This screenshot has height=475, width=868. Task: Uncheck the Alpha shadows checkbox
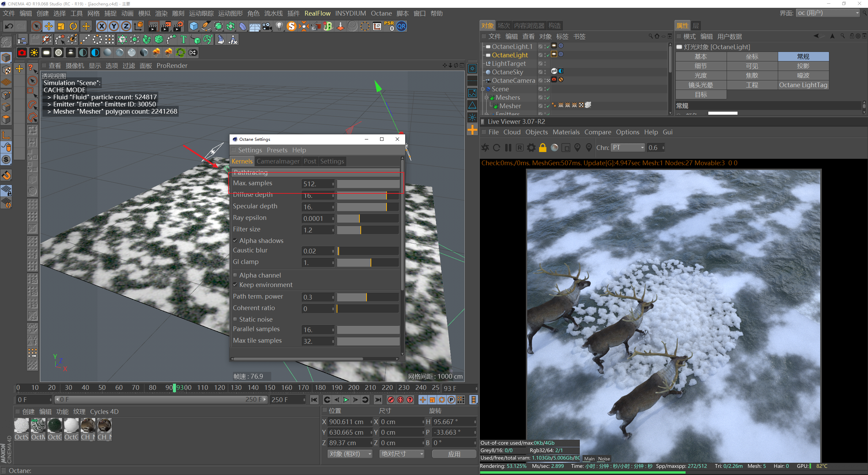point(235,241)
